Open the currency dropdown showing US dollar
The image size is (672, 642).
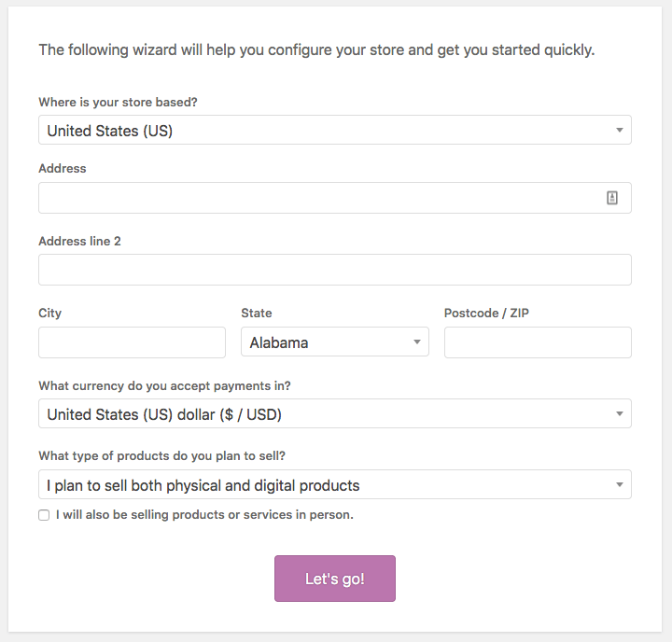[334, 413]
